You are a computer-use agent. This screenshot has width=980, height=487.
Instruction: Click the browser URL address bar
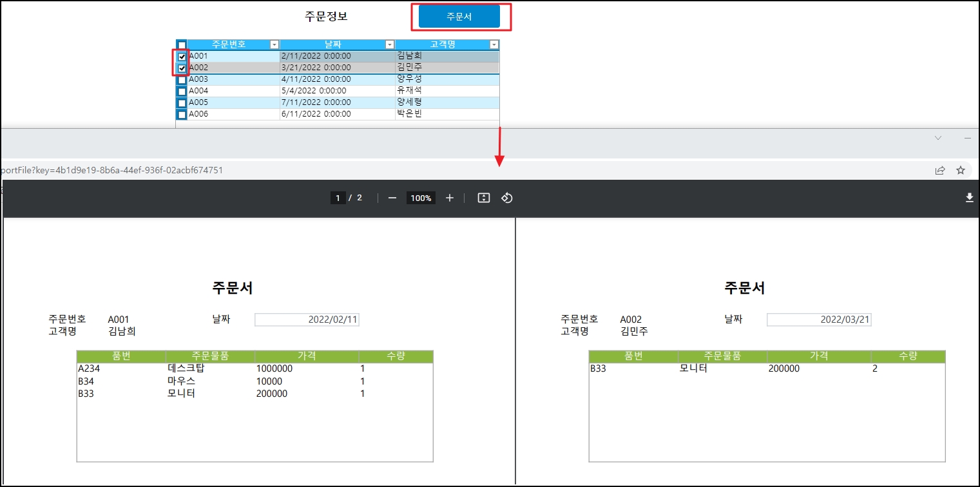pos(451,170)
